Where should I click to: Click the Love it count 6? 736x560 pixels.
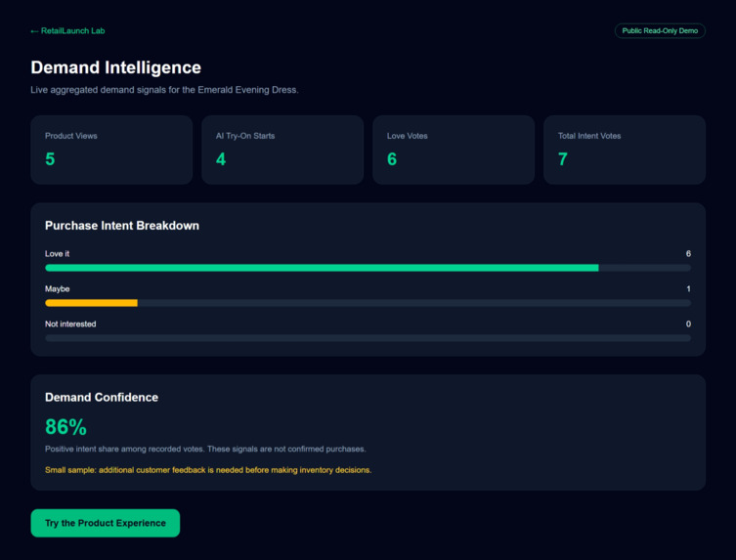pos(688,254)
